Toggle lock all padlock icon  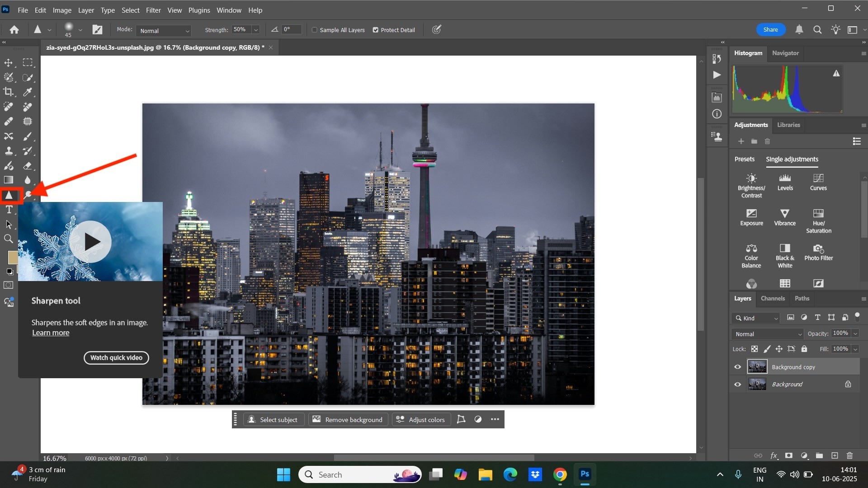(x=804, y=349)
